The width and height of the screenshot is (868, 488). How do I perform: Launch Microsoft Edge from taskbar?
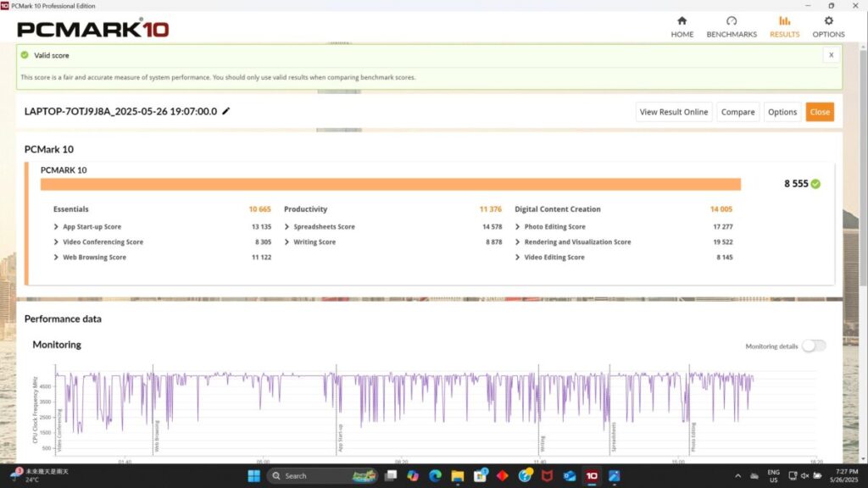435,476
